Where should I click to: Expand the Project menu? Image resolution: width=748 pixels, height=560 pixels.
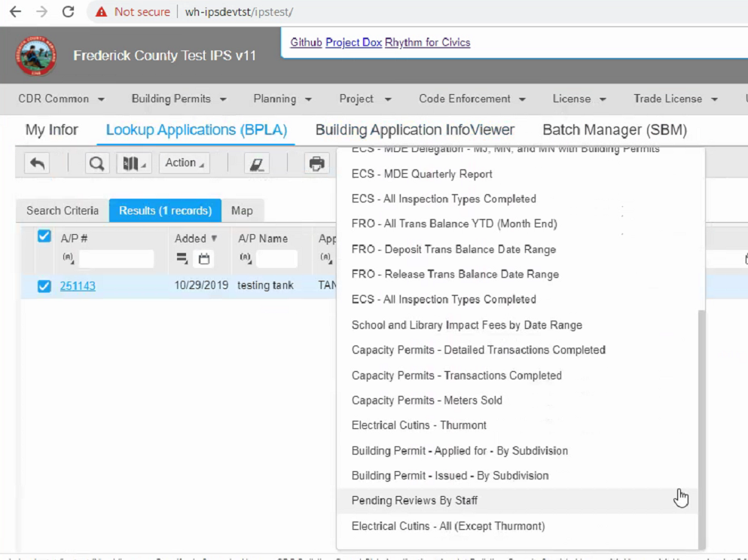365,99
